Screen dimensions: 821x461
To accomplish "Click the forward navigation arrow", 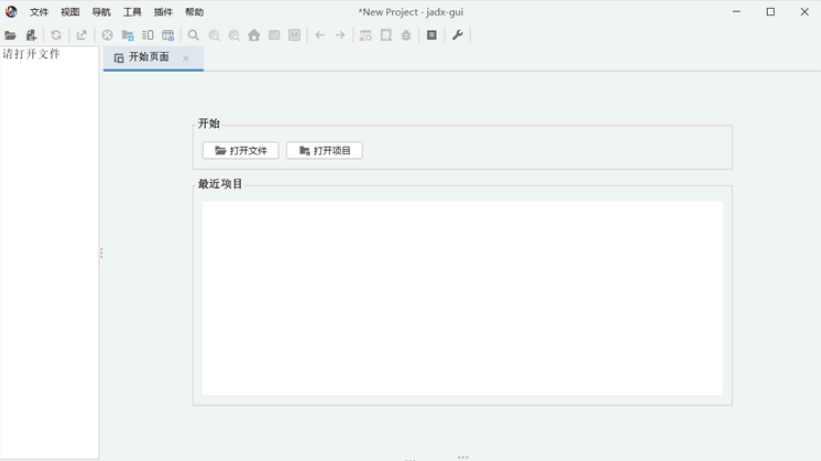I will 340,35.
